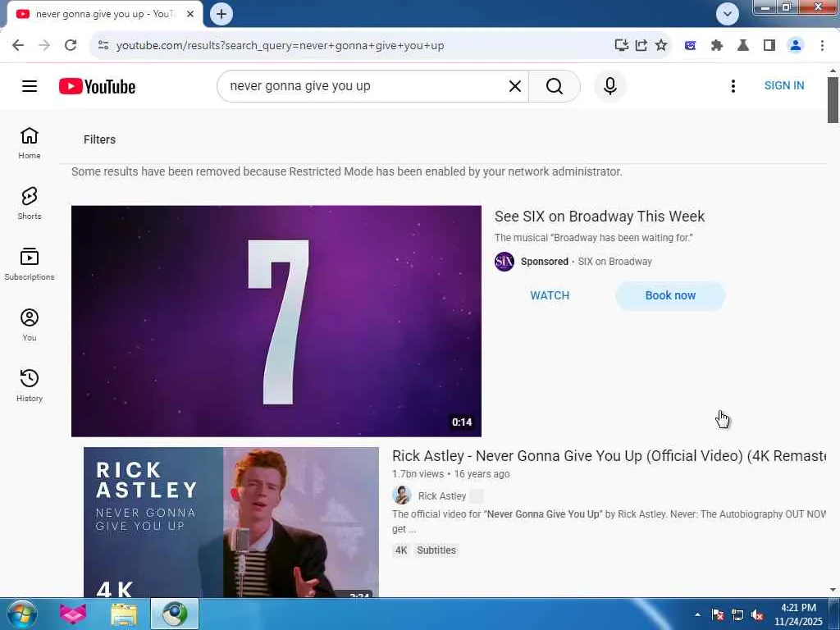Screen dimensions: 840x630
Task: Clear the search query with X
Action: pyautogui.click(x=515, y=85)
